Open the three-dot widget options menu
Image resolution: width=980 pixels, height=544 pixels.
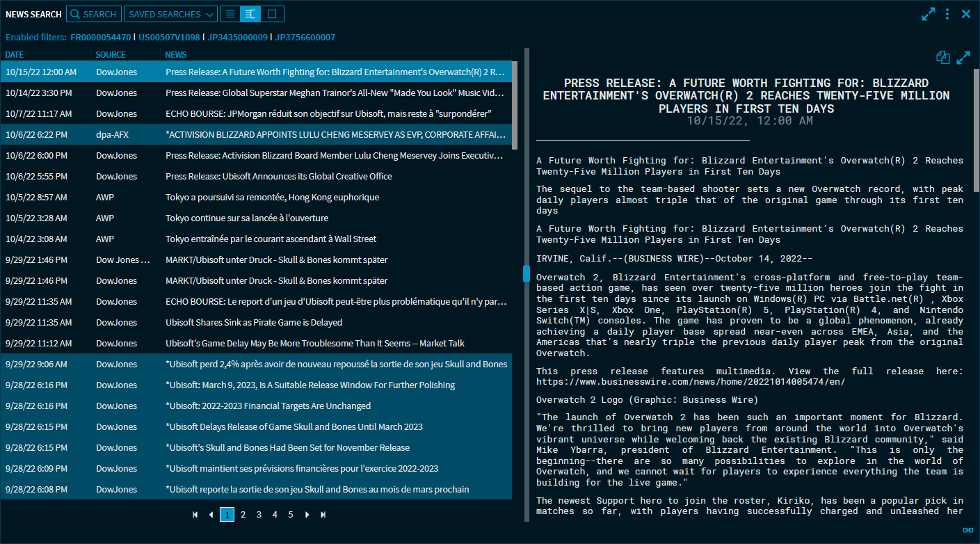tap(947, 14)
